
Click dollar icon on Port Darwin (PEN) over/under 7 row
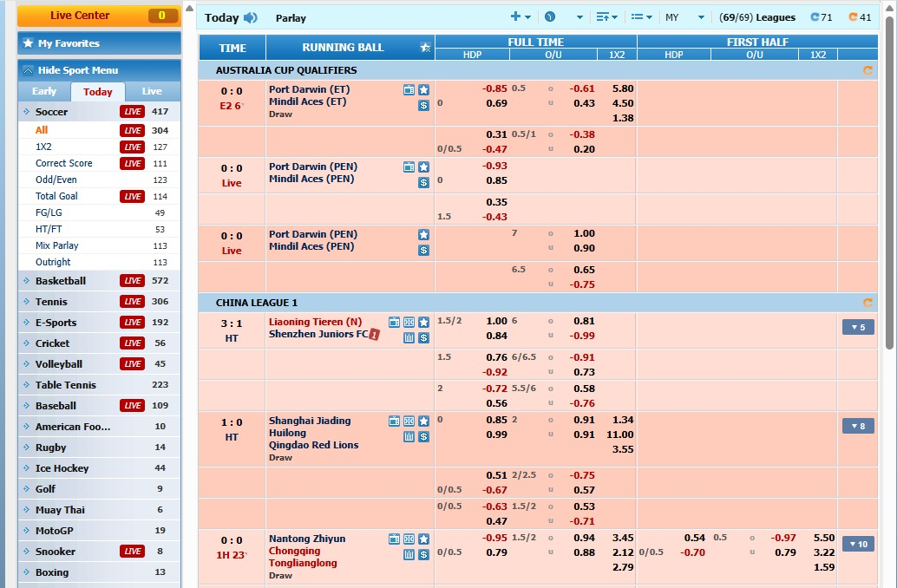[x=423, y=250]
